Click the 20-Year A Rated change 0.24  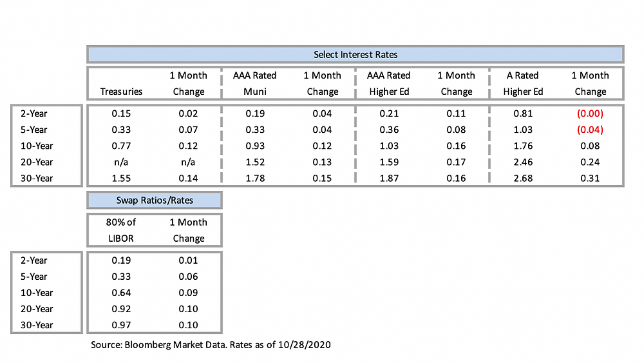pyautogui.click(x=590, y=162)
